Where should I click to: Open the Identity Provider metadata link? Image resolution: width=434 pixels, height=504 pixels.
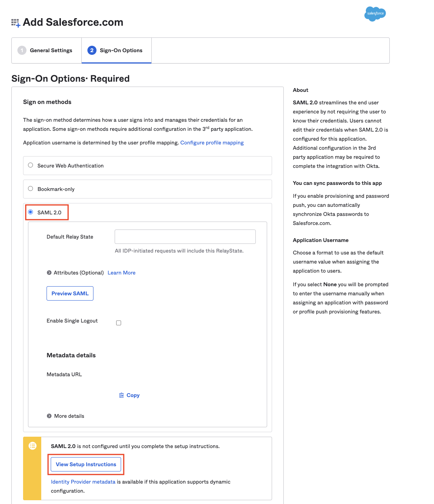pos(83,482)
